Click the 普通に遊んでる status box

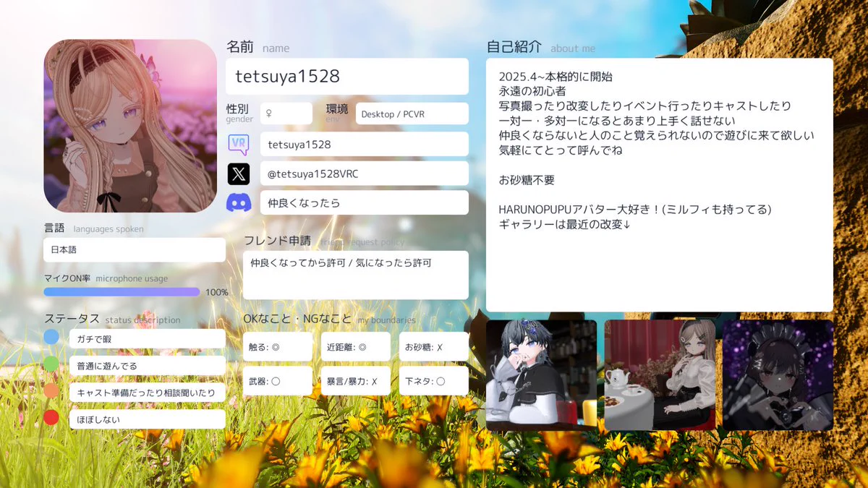[148, 366]
